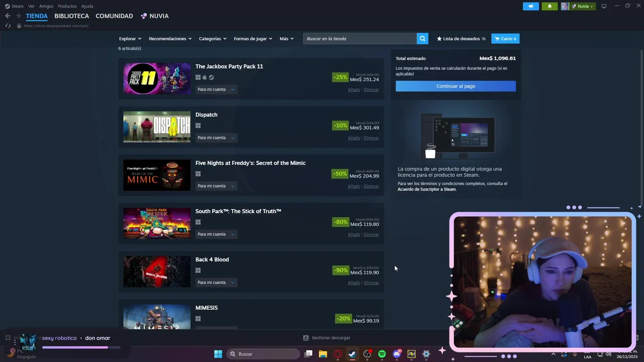
Task: Open Para mi cuenta dropdown for Secret of the Mimic
Action: point(216,186)
